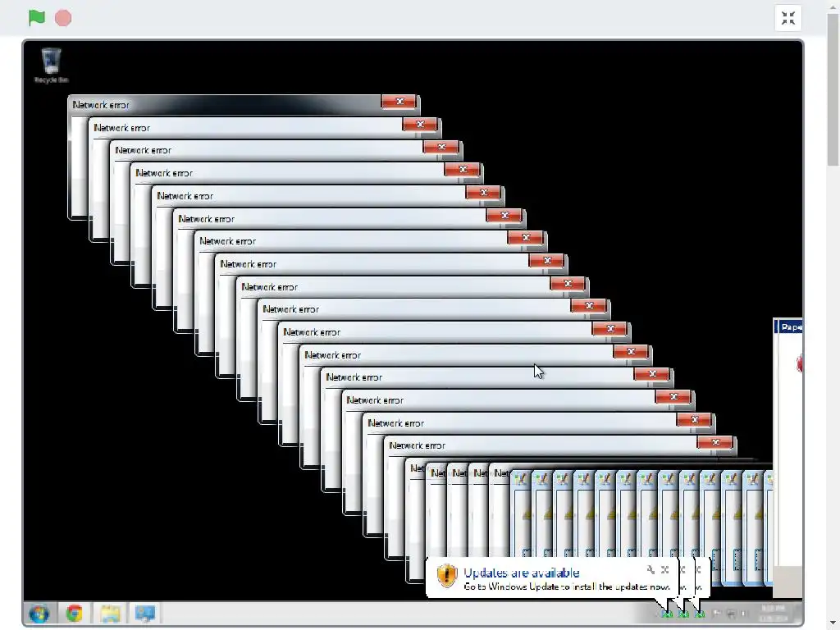Start the project with the green flag
This screenshot has width=840, height=630.
coord(36,18)
